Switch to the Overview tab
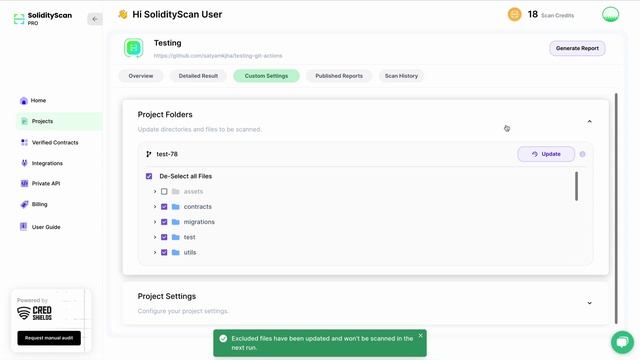The width and height of the screenshot is (640, 360). click(141, 76)
